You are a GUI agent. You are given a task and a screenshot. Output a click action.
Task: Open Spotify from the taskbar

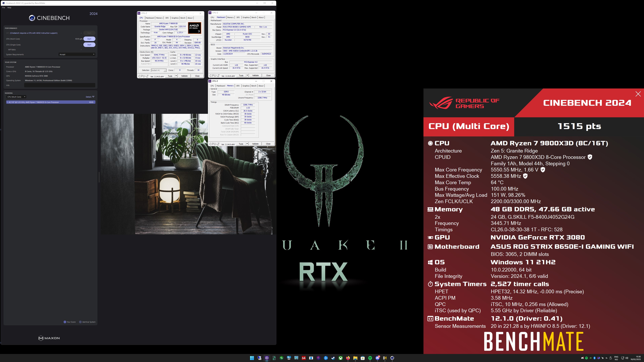point(370,358)
